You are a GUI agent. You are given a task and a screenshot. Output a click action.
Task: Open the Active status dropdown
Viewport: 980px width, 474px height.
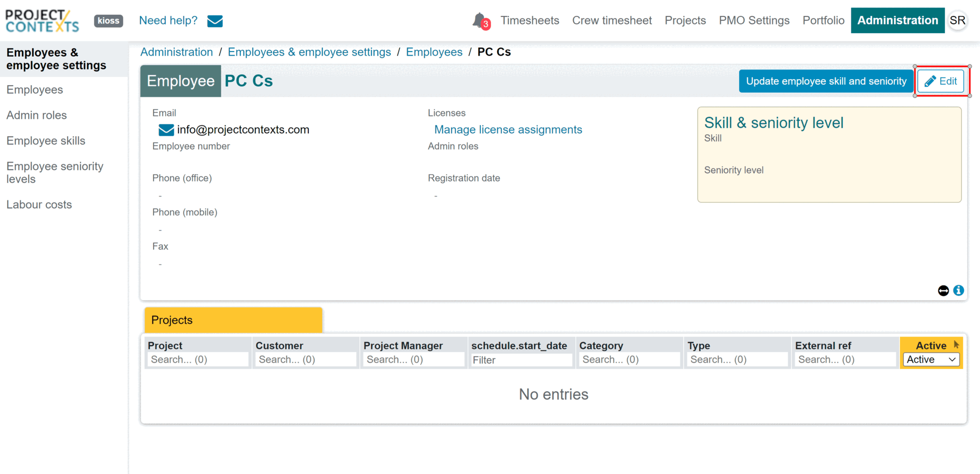pyautogui.click(x=931, y=360)
